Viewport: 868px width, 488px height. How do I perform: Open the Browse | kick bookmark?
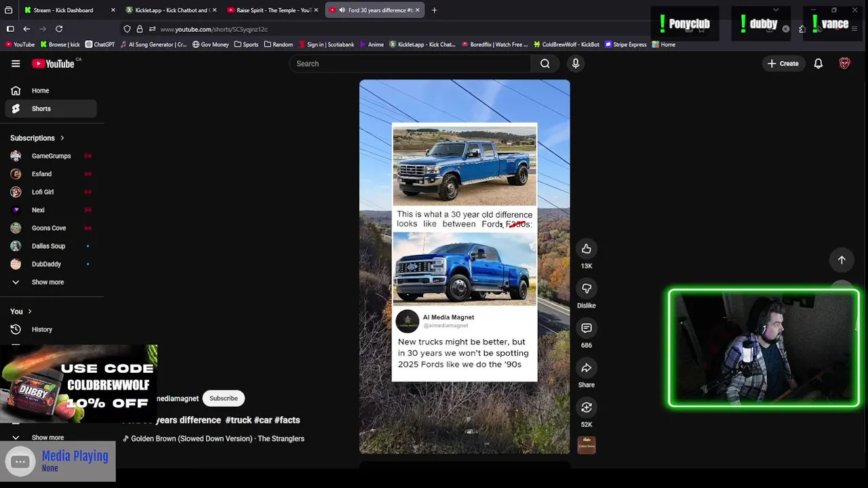60,45
